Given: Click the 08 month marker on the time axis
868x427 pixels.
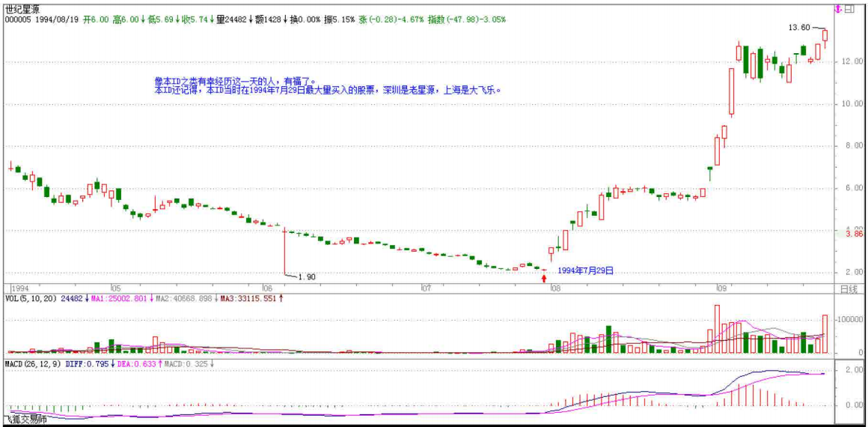Looking at the screenshot, I should (554, 288).
